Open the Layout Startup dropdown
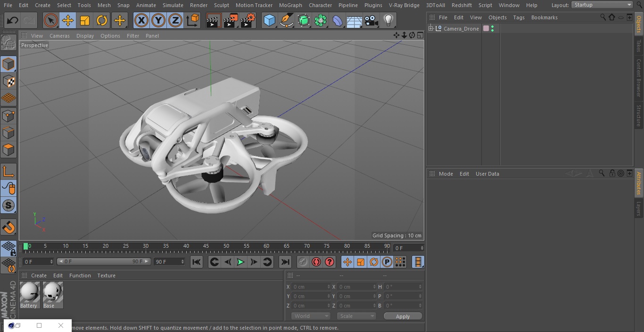644x332 pixels. click(x=602, y=5)
